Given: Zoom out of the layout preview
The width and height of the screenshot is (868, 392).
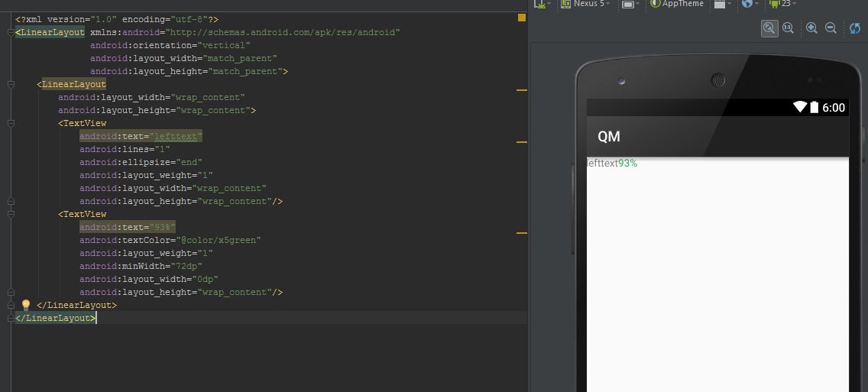Looking at the screenshot, I should point(831,28).
